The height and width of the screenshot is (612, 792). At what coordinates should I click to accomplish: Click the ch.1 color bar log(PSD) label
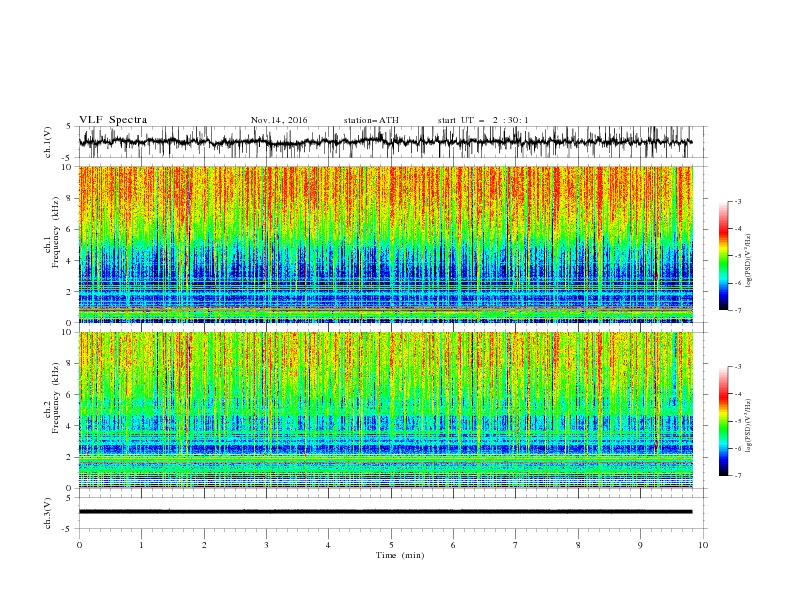click(x=748, y=261)
